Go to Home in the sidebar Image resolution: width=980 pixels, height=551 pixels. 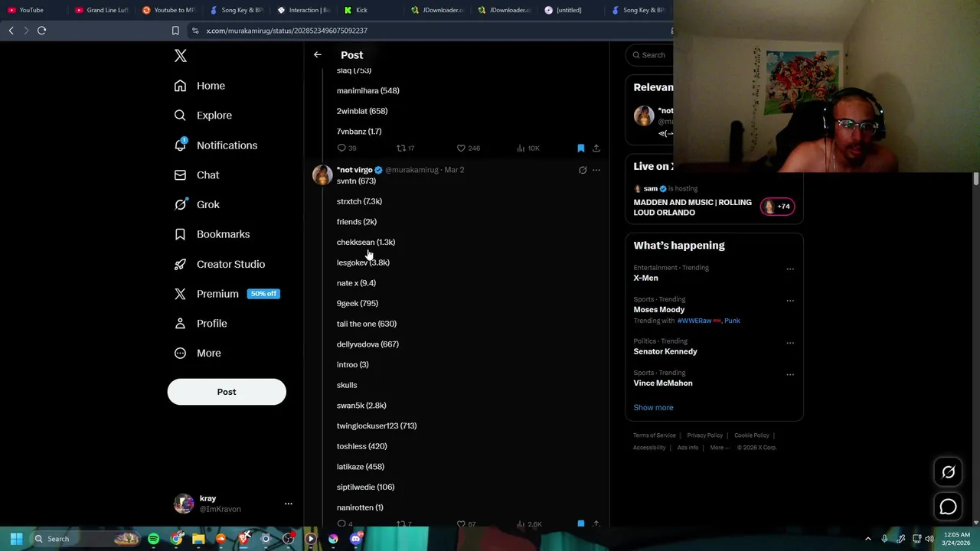[x=200, y=86]
